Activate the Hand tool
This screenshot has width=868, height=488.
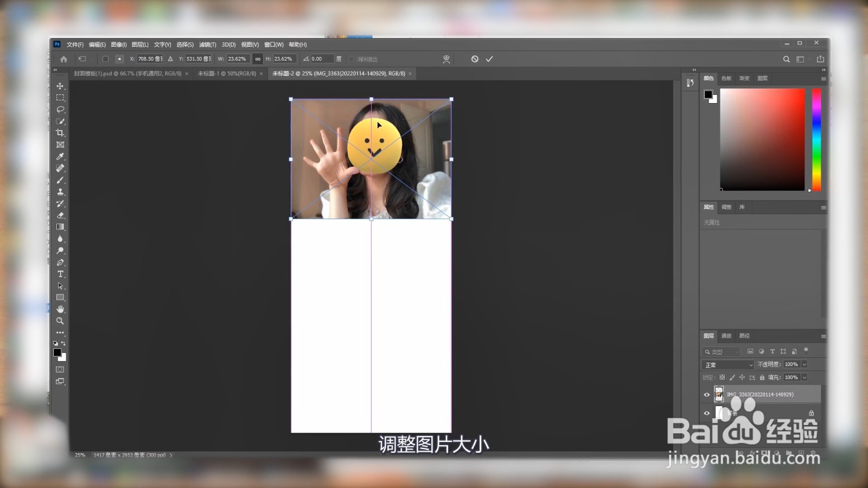(60, 309)
